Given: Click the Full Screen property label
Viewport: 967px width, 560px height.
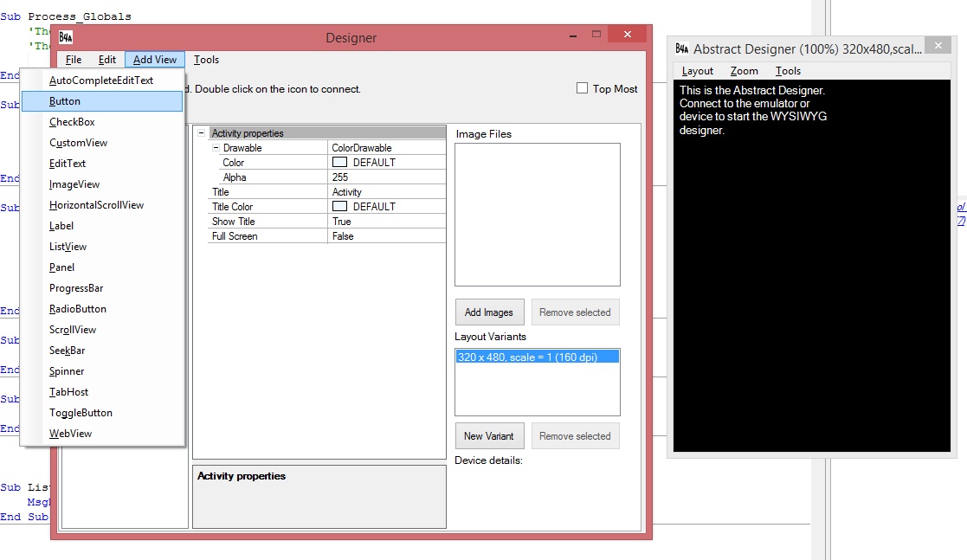Looking at the screenshot, I should (235, 236).
